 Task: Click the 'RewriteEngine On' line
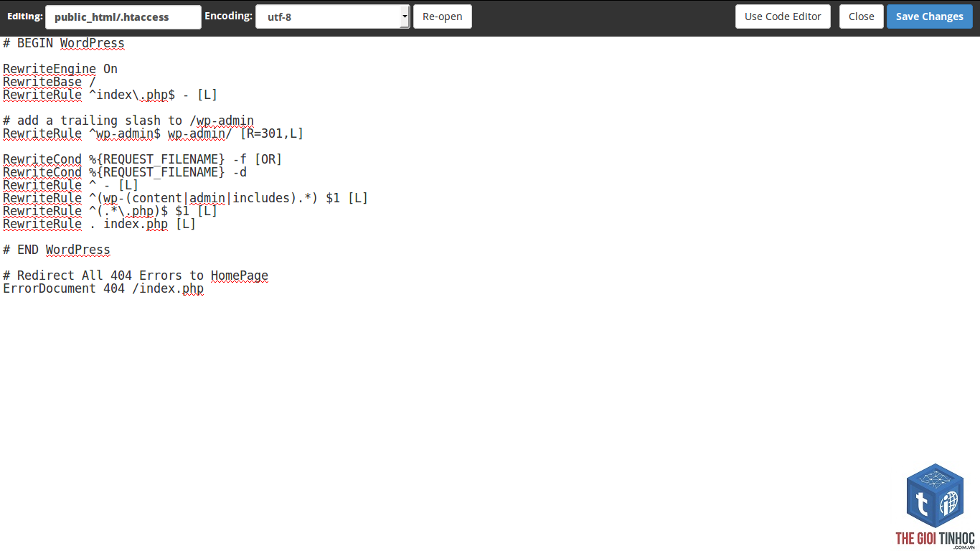60,70
